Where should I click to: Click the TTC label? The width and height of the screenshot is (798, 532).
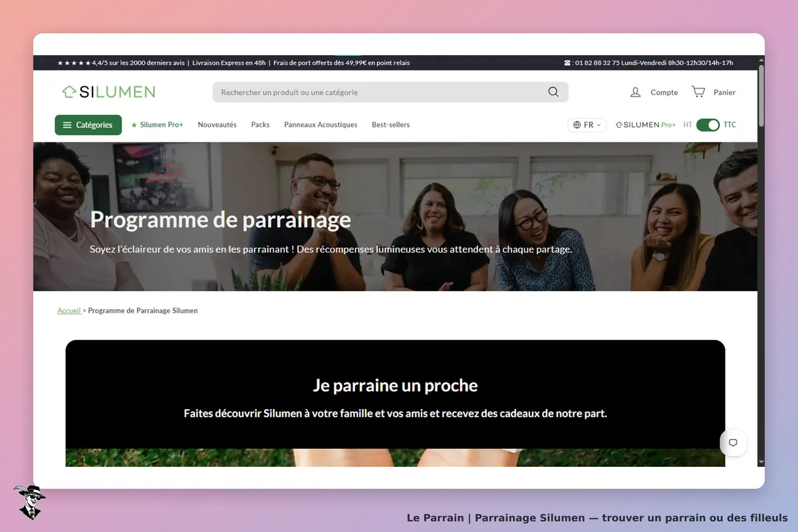tap(730, 125)
